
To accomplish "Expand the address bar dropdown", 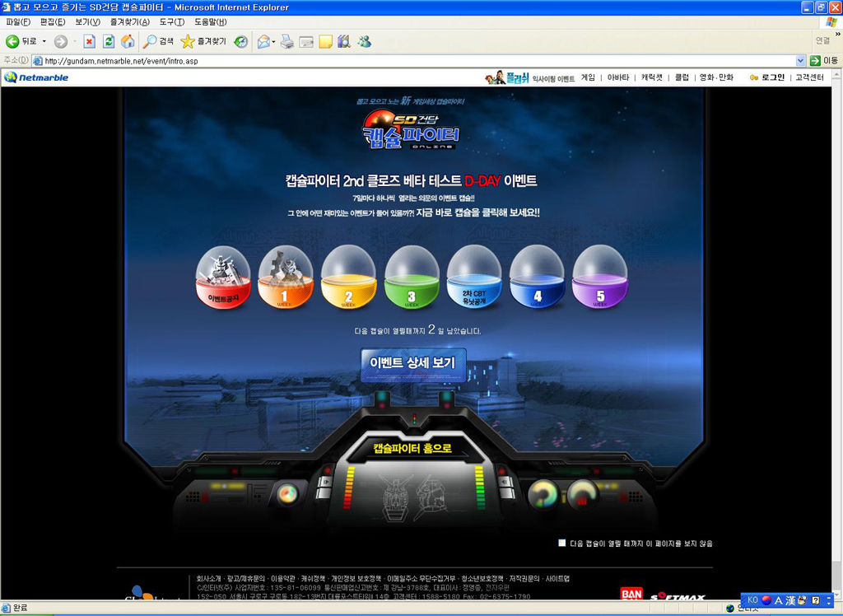I will [x=800, y=60].
